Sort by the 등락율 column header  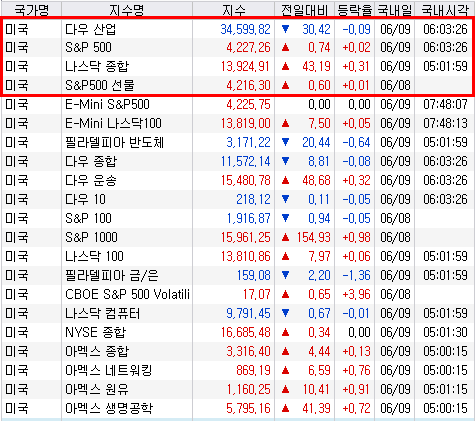pyautogui.click(x=355, y=10)
